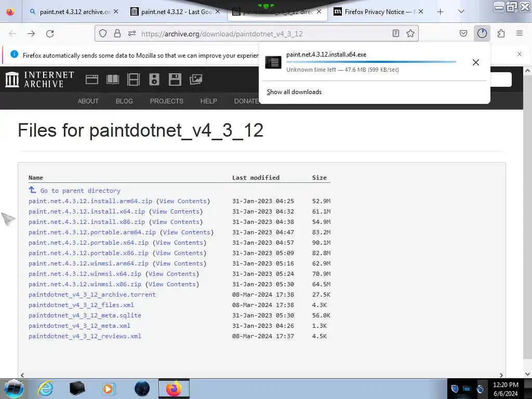Click the BLOG menu item
This screenshot has width=532, height=399.
(124, 101)
